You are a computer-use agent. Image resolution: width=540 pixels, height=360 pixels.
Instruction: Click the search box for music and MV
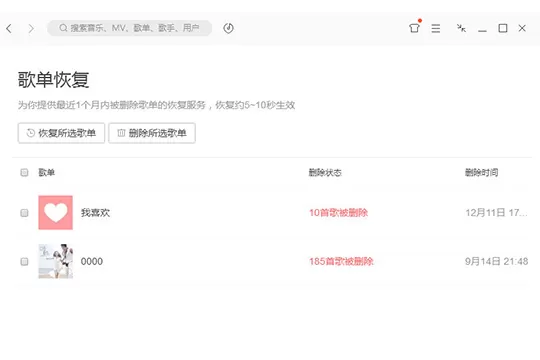coord(129,28)
